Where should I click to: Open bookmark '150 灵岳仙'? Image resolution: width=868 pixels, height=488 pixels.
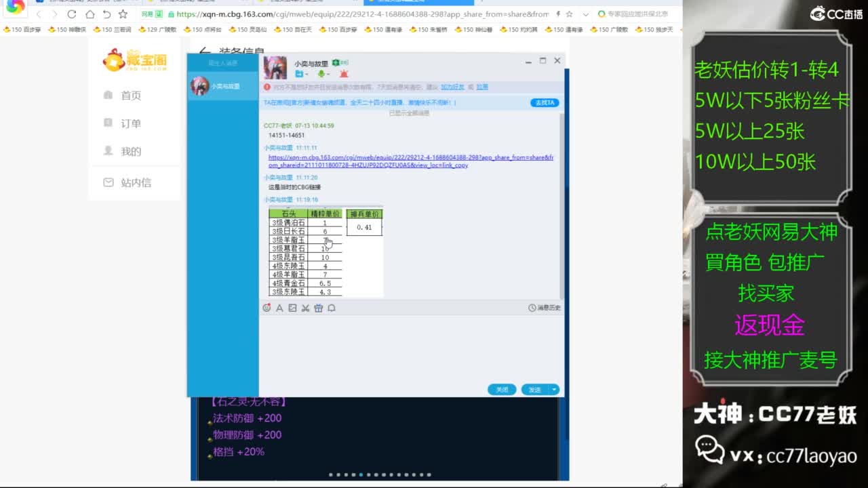pyautogui.click(x=248, y=30)
